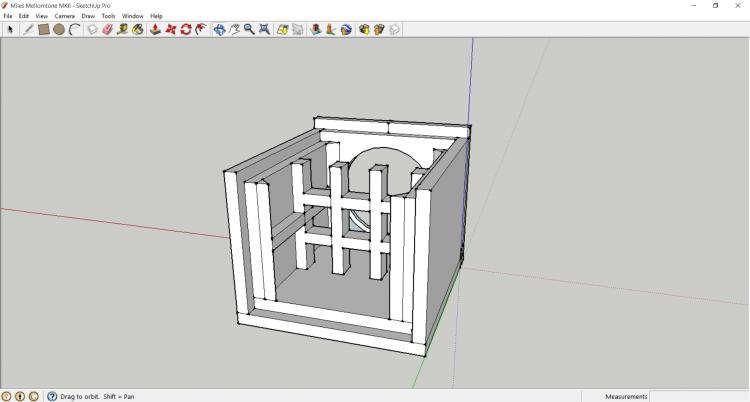Activate the Rotate tool
750x402 pixels.
point(186,30)
